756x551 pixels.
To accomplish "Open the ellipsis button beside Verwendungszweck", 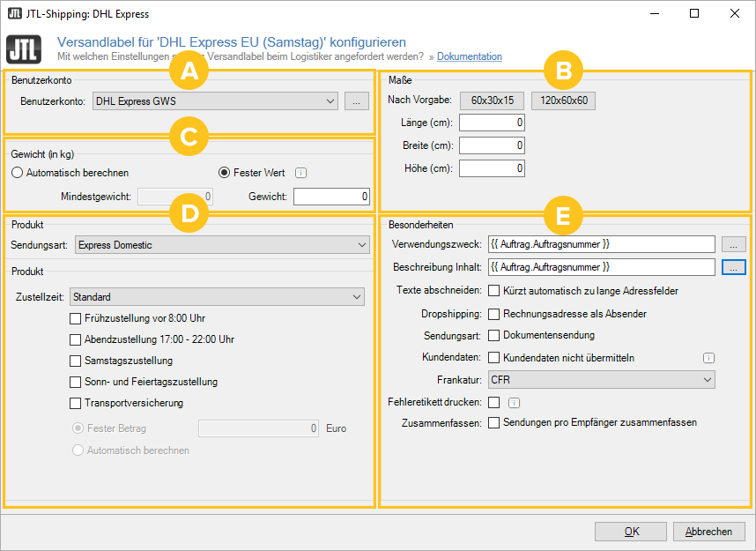I will (x=733, y=244).
